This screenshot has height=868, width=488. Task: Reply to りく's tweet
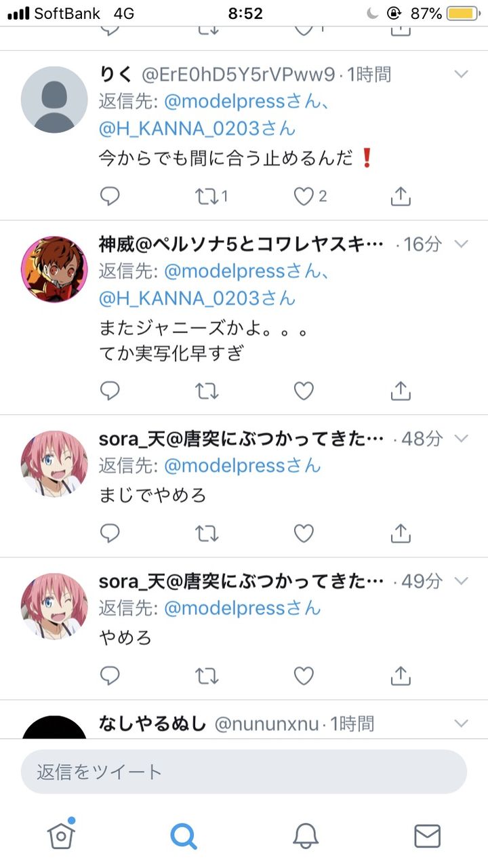click(110, 196)
